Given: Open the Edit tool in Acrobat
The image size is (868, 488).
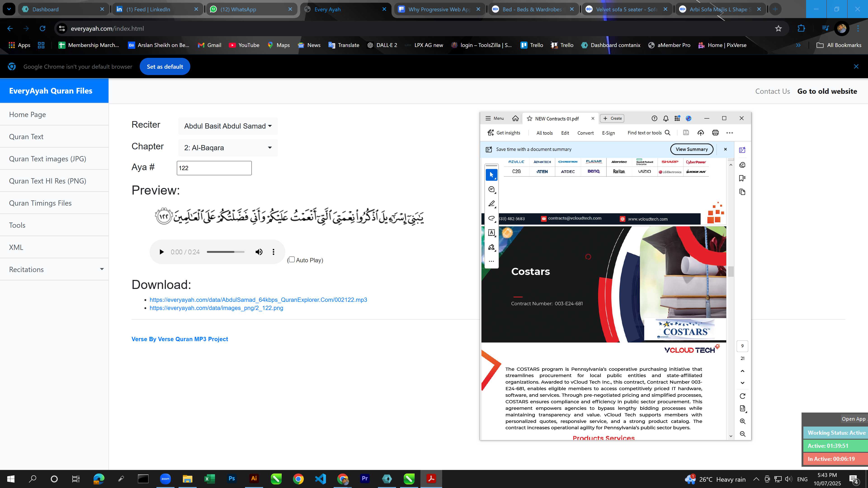Looking at the screenshot, I should [x=565, y=133].
